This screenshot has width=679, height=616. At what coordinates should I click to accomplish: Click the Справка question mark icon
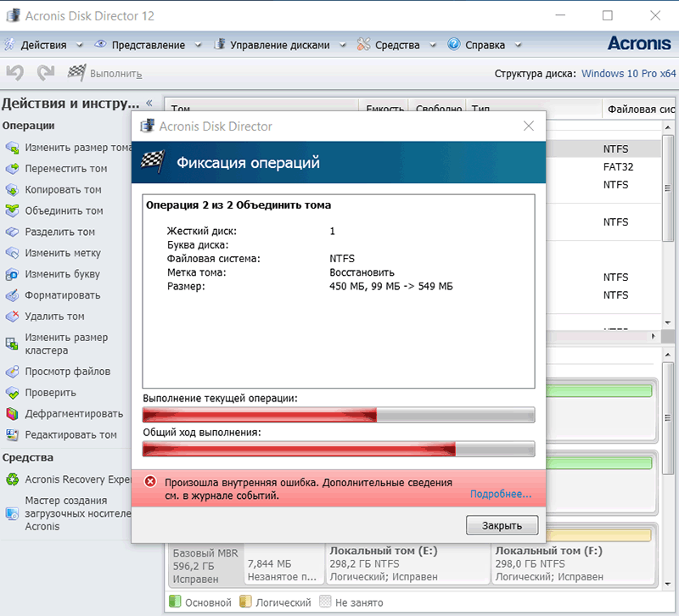point(454,44)
